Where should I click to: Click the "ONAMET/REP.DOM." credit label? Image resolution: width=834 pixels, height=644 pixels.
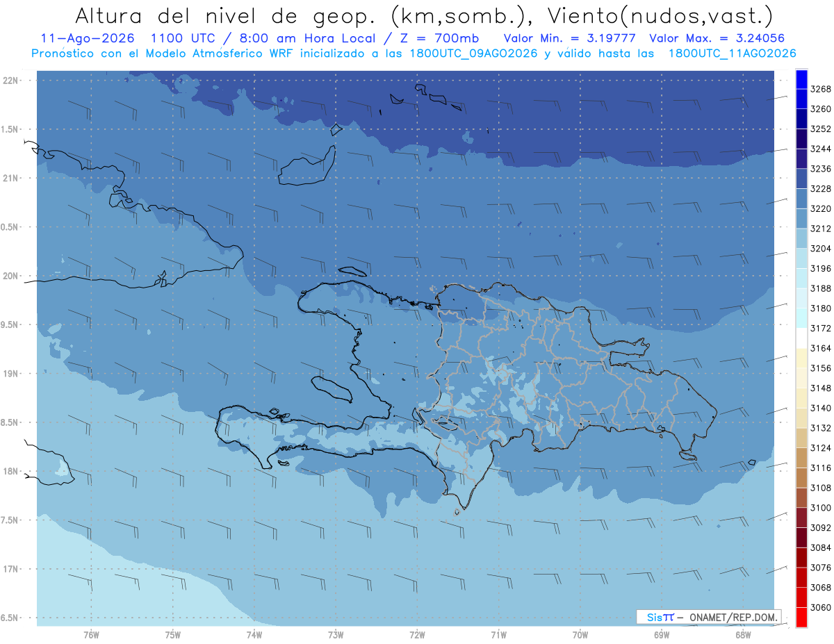point(733,617)
